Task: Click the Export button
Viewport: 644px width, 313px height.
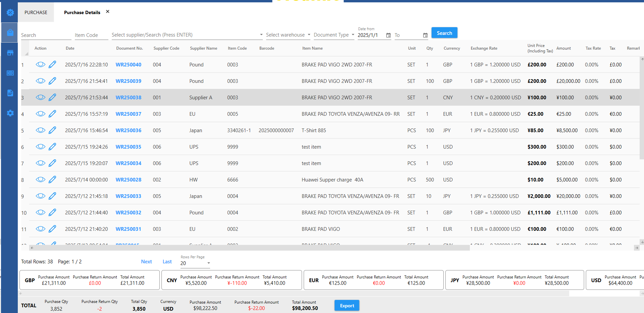Action: coord(347,306)
